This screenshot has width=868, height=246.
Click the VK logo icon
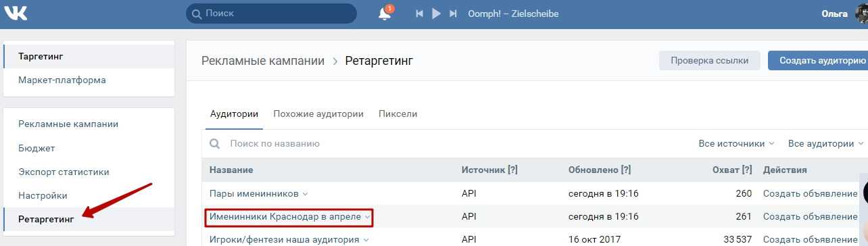point(16,13)
